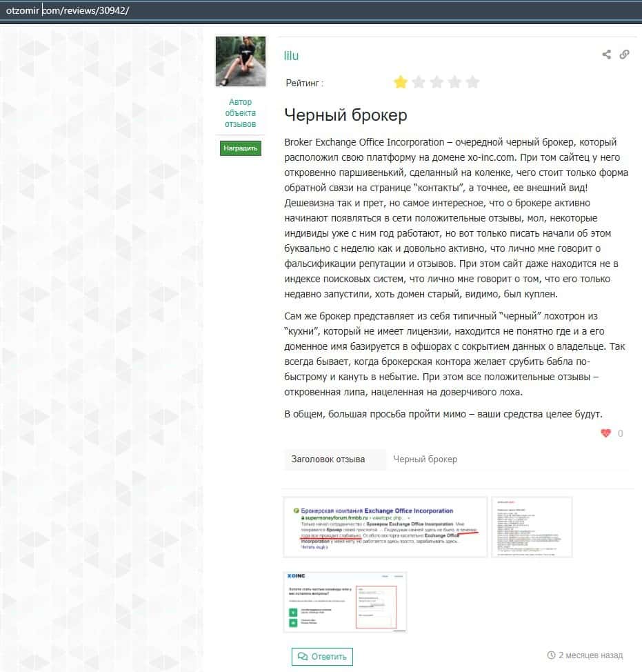Select the second rating star
Viewport: 642px width, 672px height.
[419, 82]
